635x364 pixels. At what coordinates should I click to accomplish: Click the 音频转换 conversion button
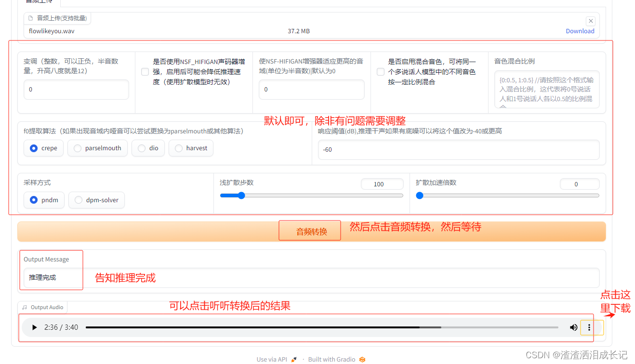point(309,230)
